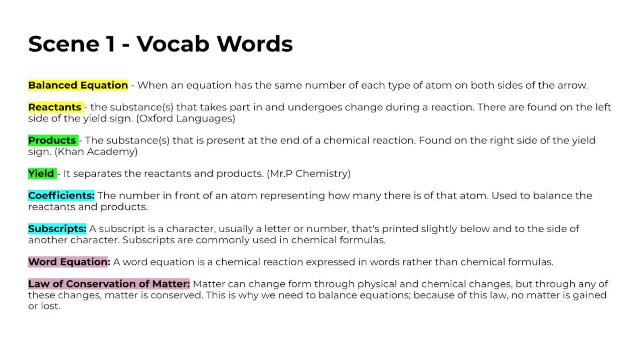Select the highlighted term "Balanced Equation"
This screenshot has width=644, height=341.
(78, 85)
